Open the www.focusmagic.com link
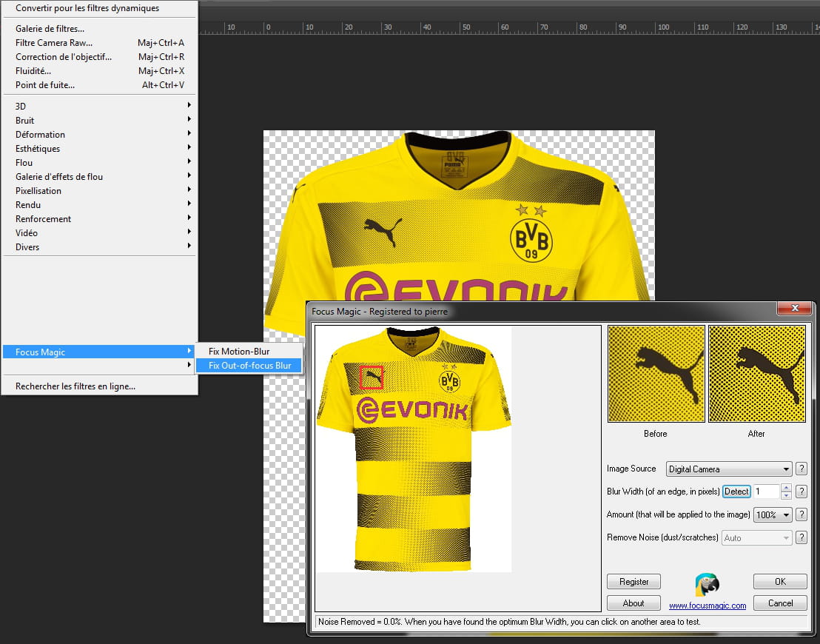The image size is (820, 644). coord(707,606)
